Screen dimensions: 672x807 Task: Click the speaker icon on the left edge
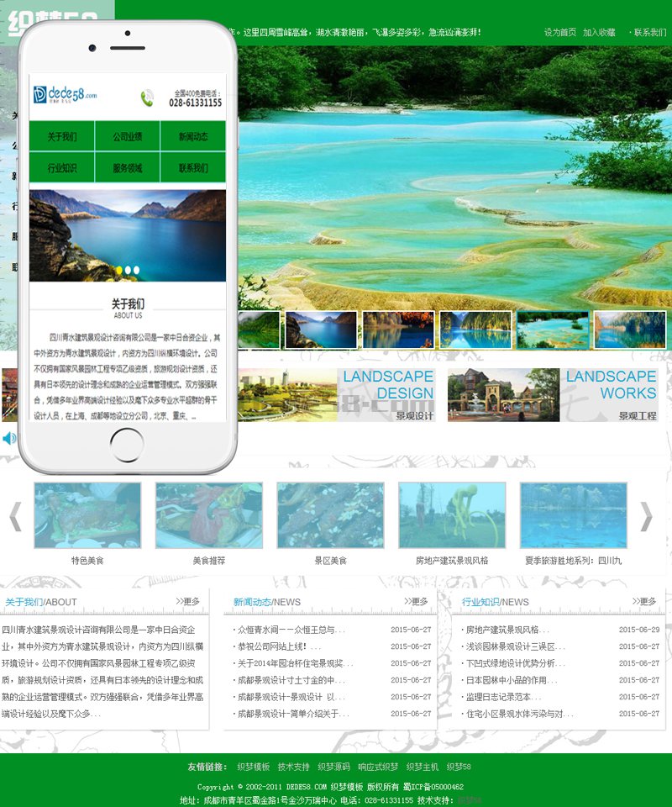click(x=7, y=437)
